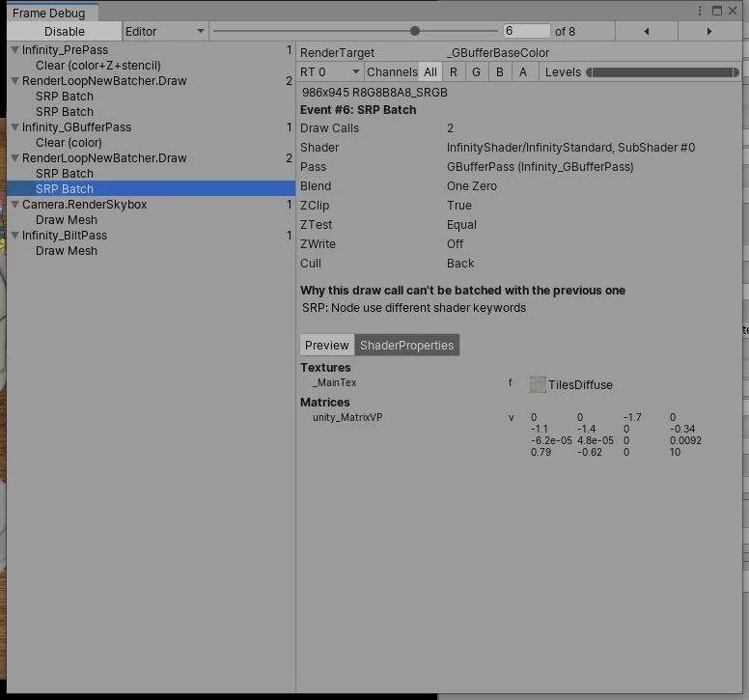Click the ZClip value True

[459, 206]
